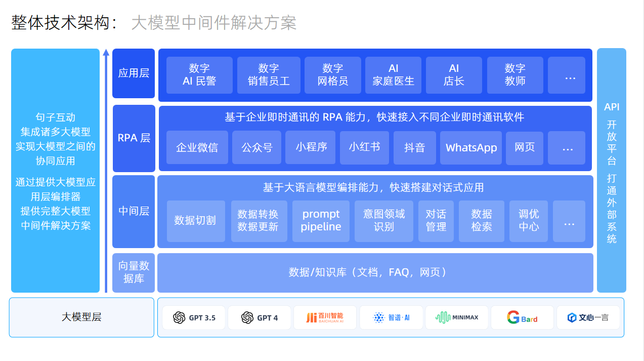Click the Google Bard logo card
Image resolution: width=644 pixels, height=361 pixels.
522,317
